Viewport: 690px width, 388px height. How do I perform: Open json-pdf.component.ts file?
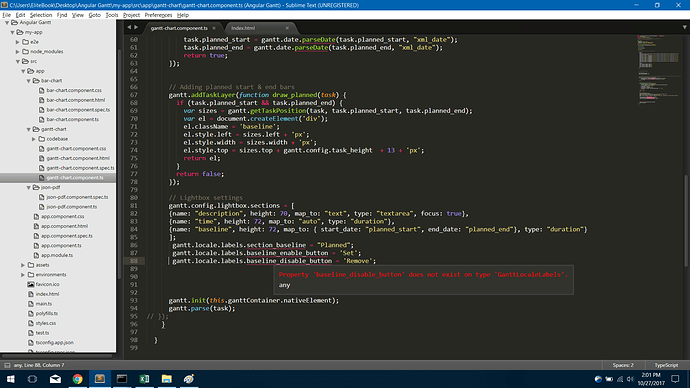coord(72,207)
